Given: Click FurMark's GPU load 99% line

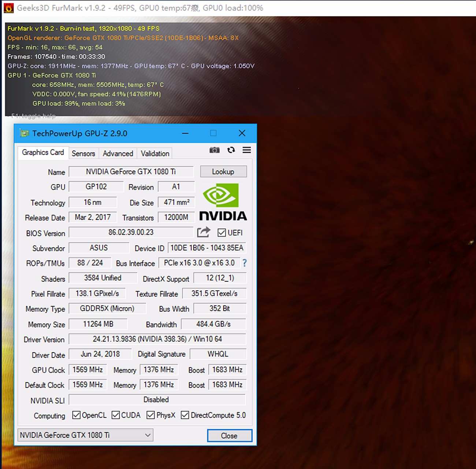Looking at the screenshot, I should coord(79,103).
